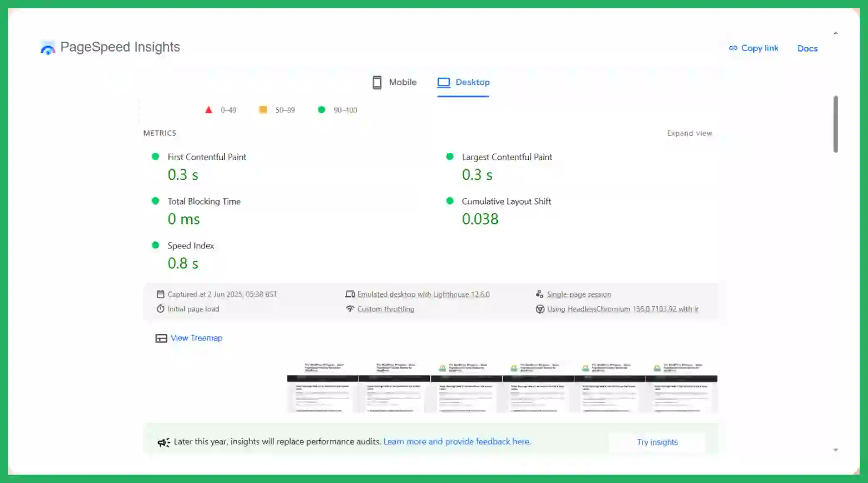
Task: Click the vertical scrollbar thumb
Action: click(836, 124)
